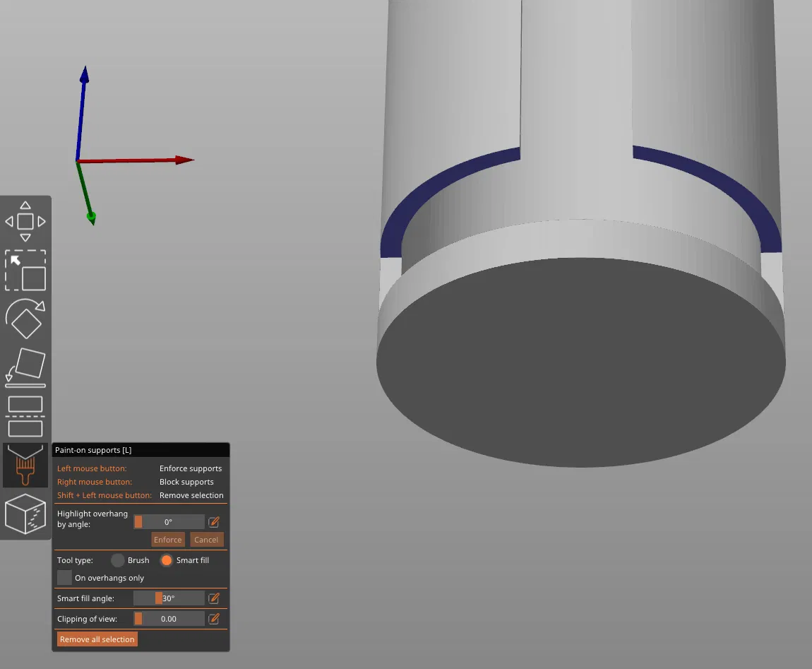Click 'Paint-on supports [L]' title

[x=93, y=450]
